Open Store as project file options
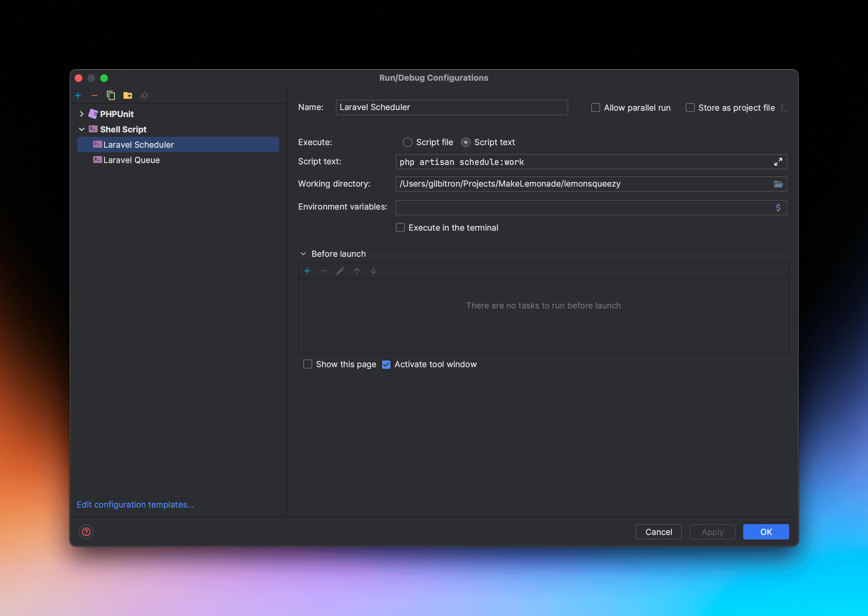 (784, 108)
